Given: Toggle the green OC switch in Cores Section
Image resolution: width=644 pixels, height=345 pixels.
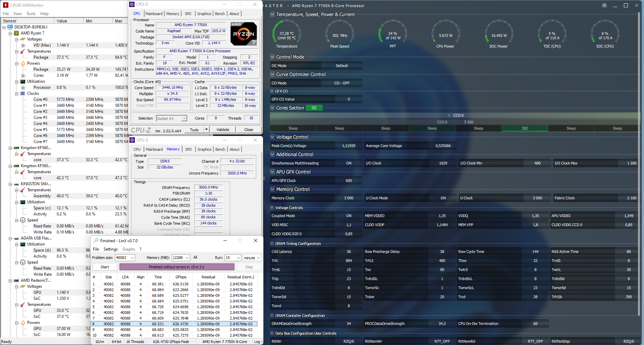Looking at the screenshot, I should [314, 108].
